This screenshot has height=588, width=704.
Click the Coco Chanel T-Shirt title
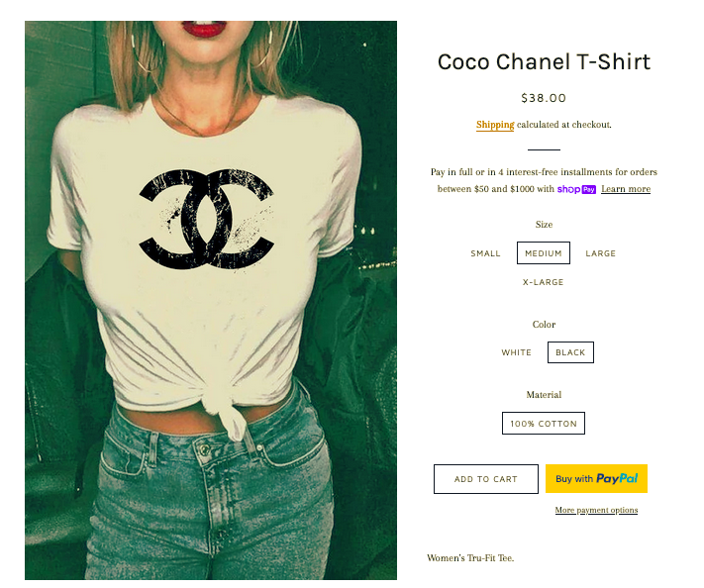coord(544,62)
